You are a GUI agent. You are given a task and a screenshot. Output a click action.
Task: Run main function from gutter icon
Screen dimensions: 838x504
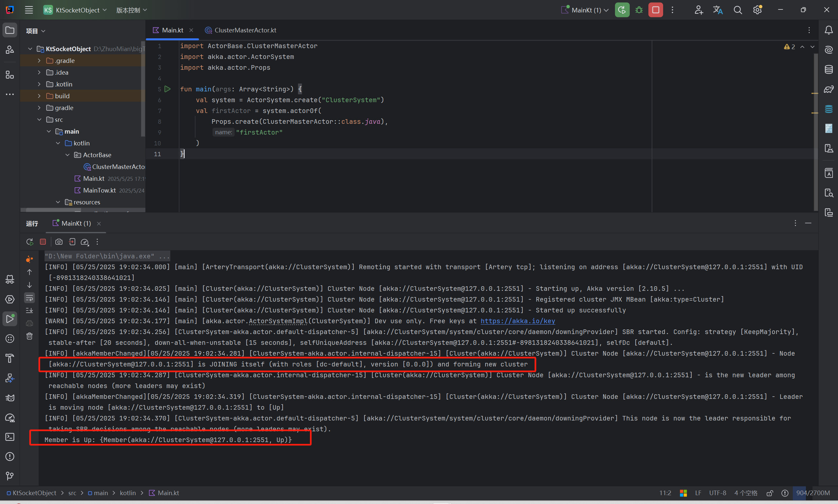(167, 89)
